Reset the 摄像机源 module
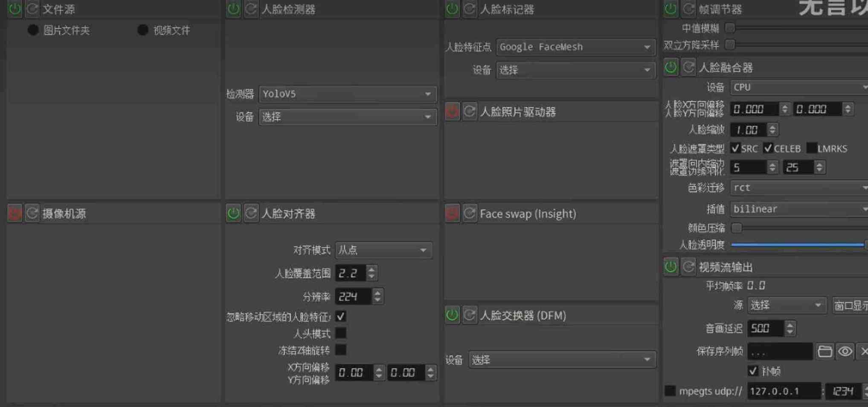Image resolution: width=868 pixels, height=407 pixels. 32,213
